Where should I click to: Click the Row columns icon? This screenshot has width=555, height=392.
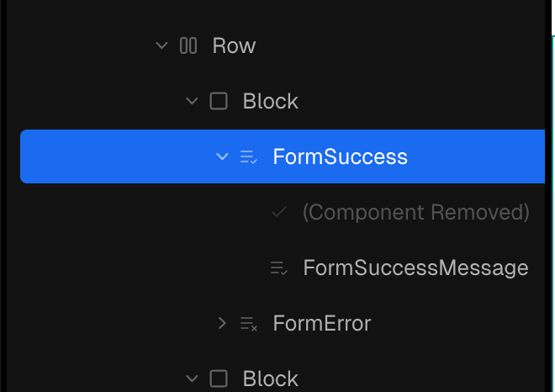click(188, 45)
